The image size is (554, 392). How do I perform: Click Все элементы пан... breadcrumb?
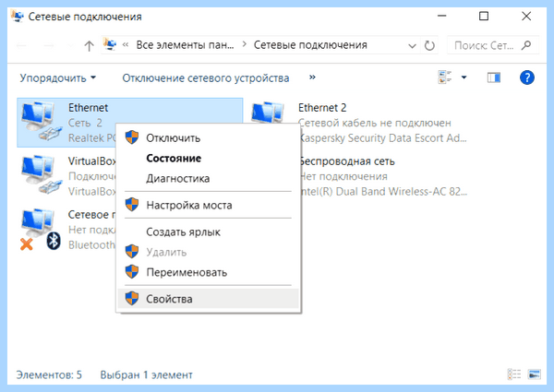(185, 45)
